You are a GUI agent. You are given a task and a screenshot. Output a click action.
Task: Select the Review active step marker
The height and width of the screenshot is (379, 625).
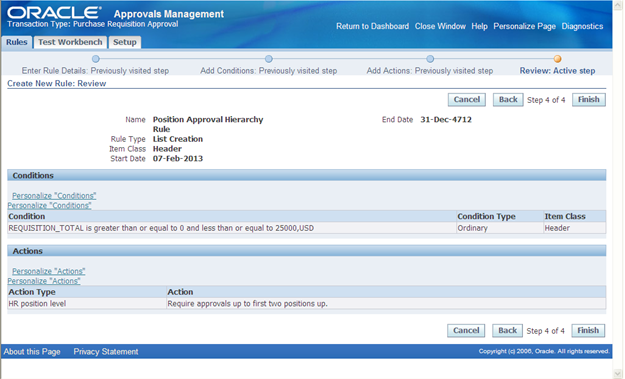(x=557, y=59)
